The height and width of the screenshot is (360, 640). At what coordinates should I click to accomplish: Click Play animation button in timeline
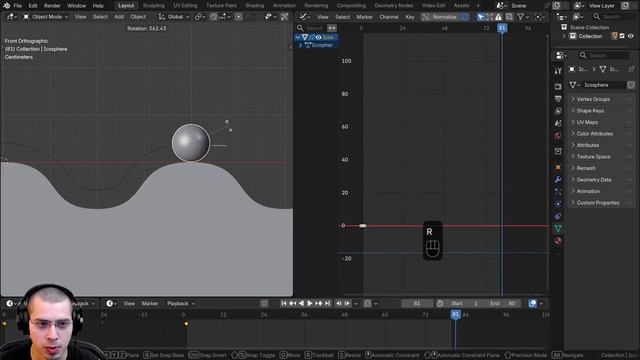point(310,303)
